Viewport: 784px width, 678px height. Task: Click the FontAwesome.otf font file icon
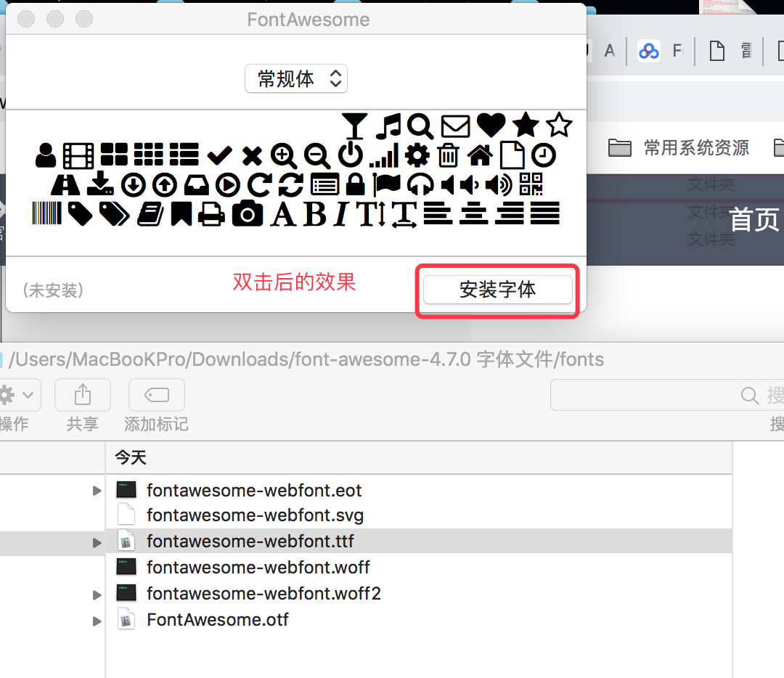coord(126,618)
